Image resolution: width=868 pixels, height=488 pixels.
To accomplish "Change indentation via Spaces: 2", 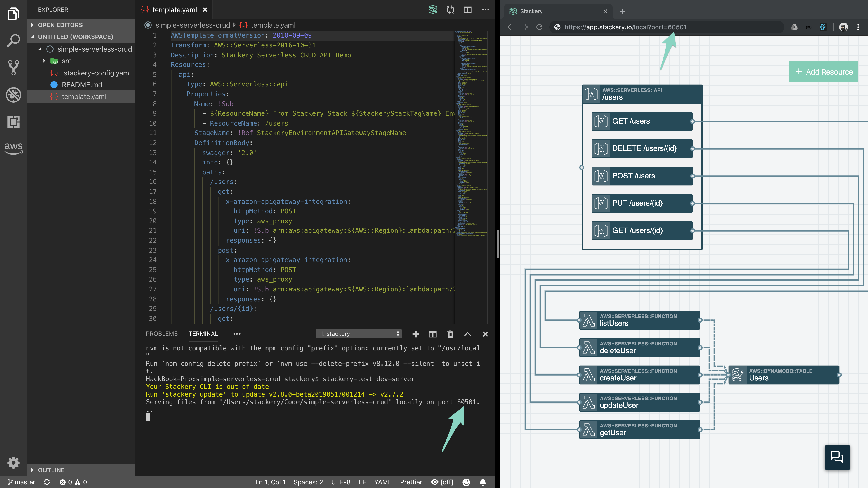I will coord(308,482).
